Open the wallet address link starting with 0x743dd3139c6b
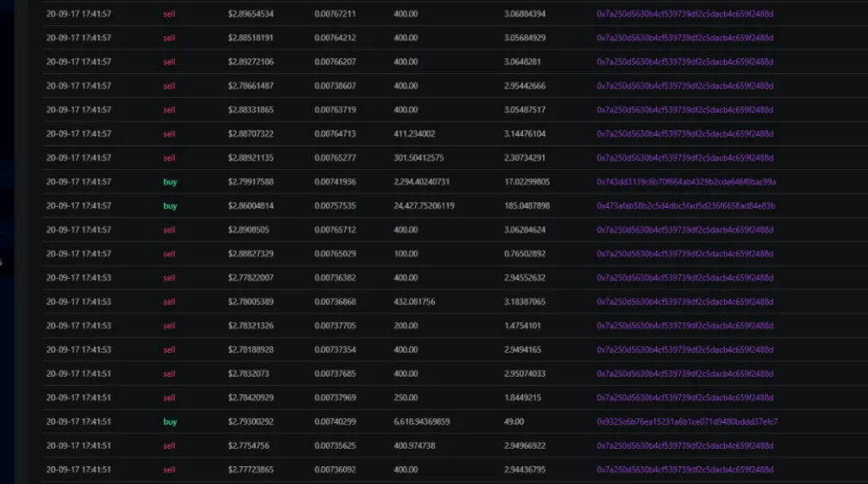This screenshot has height=484, width=868. click(x=686, y=182)
